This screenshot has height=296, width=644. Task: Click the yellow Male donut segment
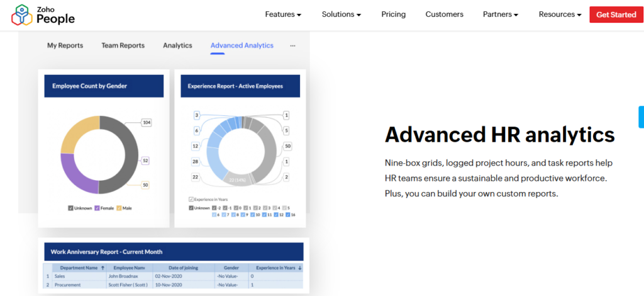tap(76, 132)
